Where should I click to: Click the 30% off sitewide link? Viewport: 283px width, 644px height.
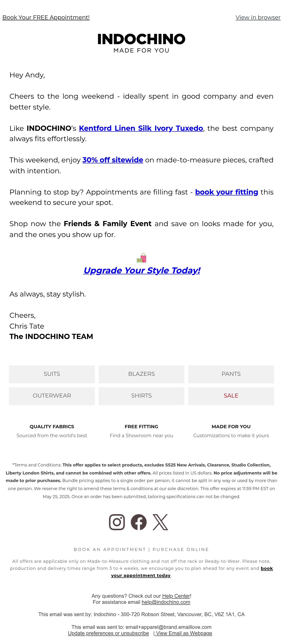pyautogui.click(x=113, y=160)
